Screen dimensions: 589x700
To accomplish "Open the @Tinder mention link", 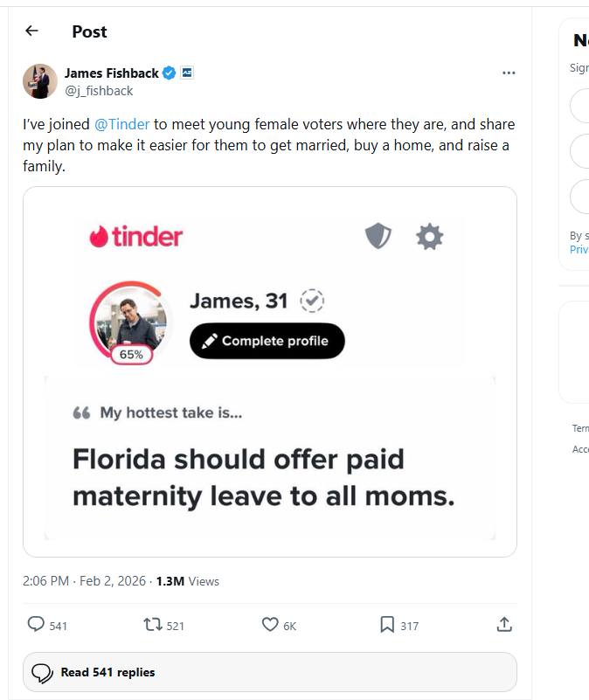I will [x=121, y=124].
